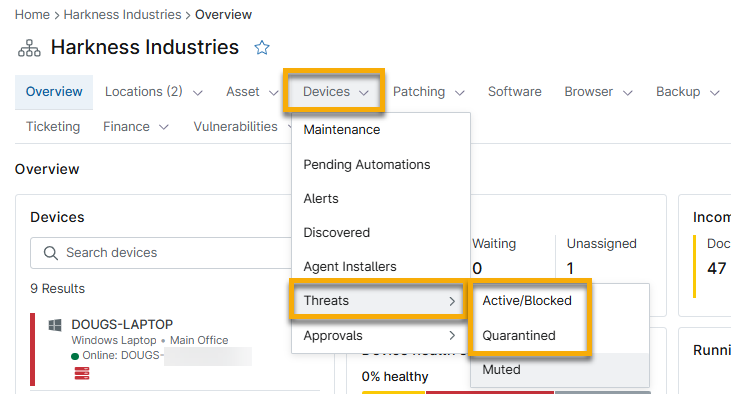Click the gray segment of health bar

click(x=603, y=392)
